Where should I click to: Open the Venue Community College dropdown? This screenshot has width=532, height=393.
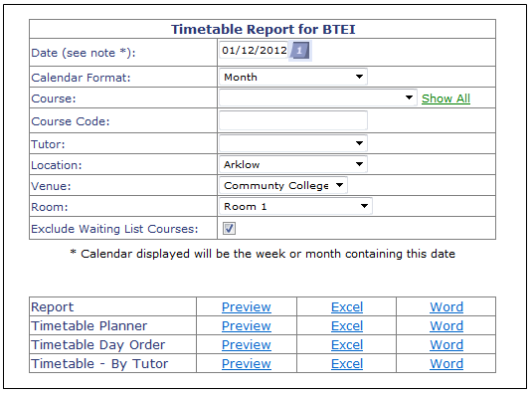pos(283,186)
